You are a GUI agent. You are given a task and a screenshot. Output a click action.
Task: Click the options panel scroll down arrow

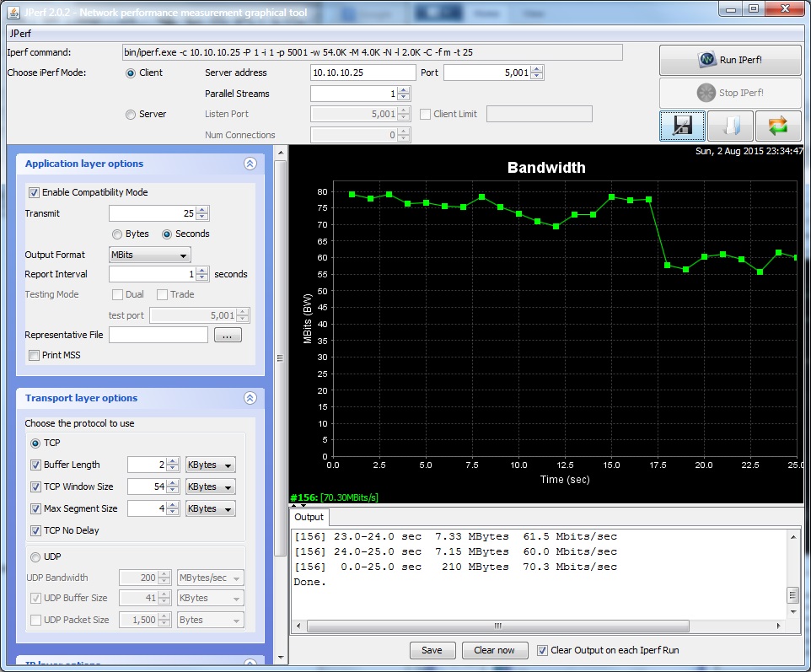coord(281,658)
